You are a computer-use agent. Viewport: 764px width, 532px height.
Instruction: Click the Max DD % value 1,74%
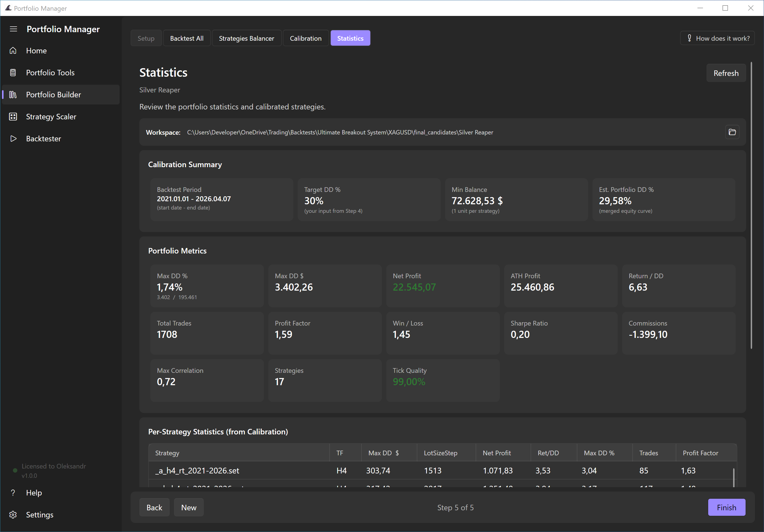[x=170, y=287]
